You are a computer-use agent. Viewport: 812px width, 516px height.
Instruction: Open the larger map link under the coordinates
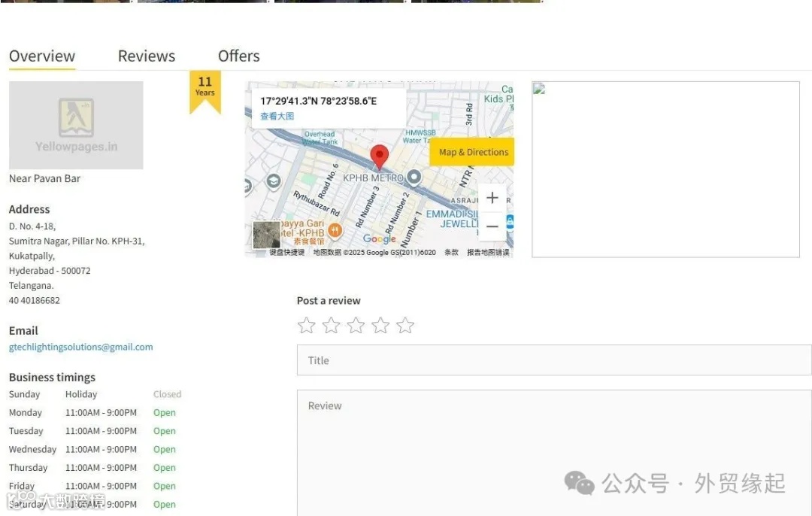pos(277,116)
